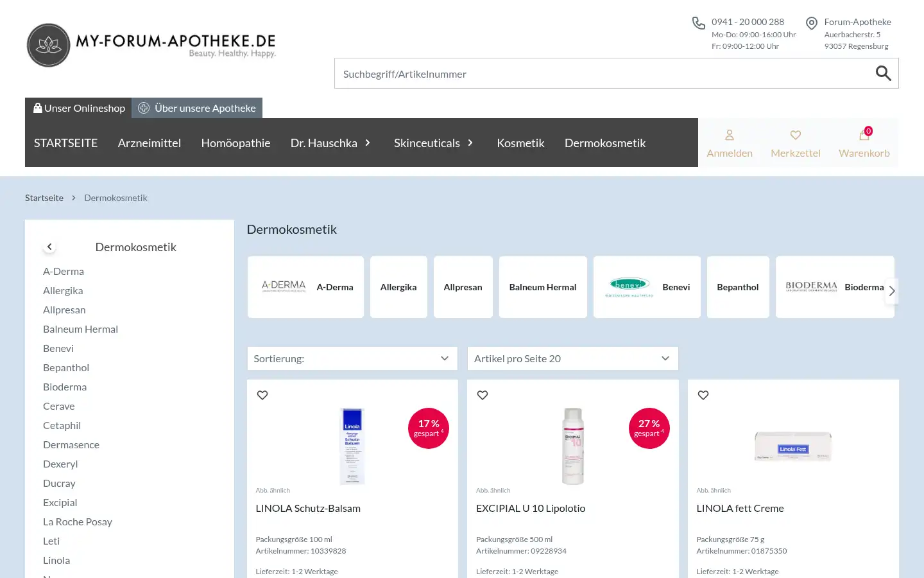
Task: Click the phone icon in header
Action: point(699,23)
